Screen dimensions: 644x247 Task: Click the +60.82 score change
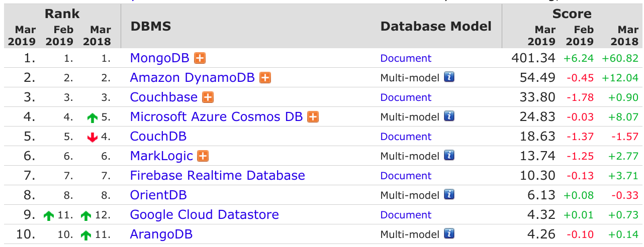[x=620, y=58]
